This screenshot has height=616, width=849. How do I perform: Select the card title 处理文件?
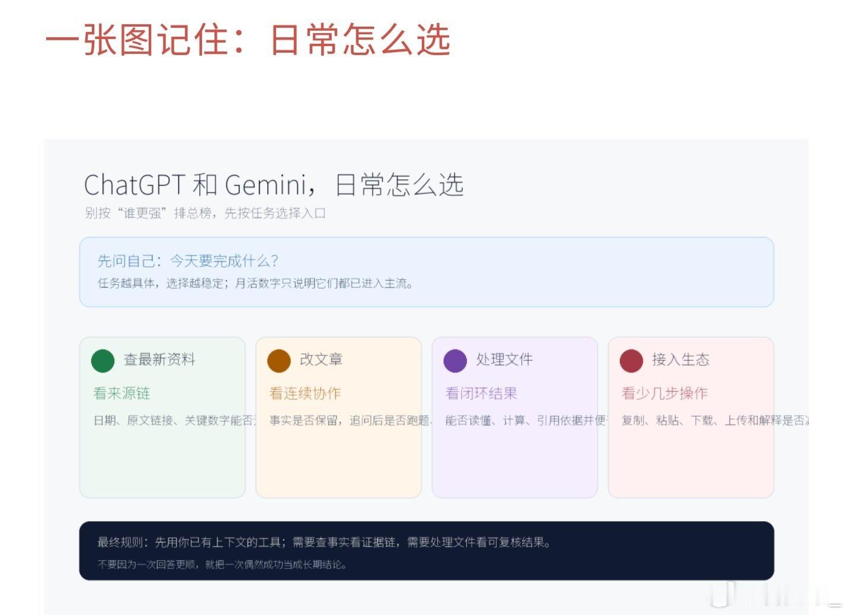click(x=504, y=360)
